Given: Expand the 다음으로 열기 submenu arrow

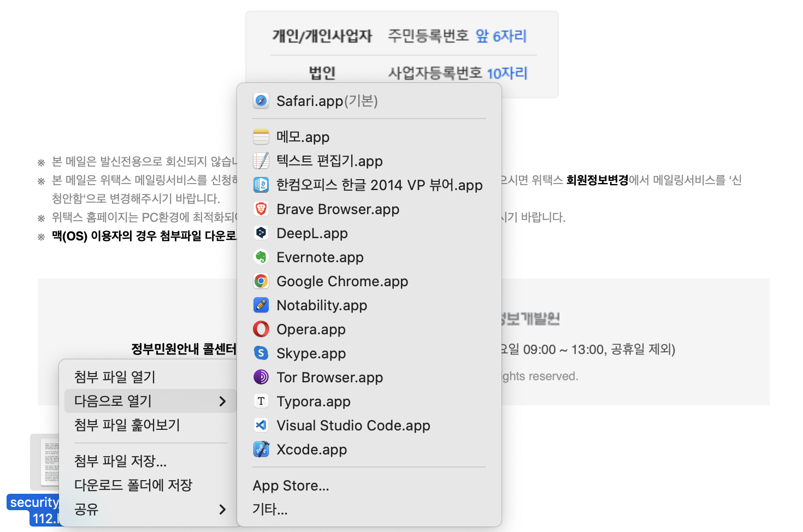Looking at the screenshot, I should [x=222, y=401].
